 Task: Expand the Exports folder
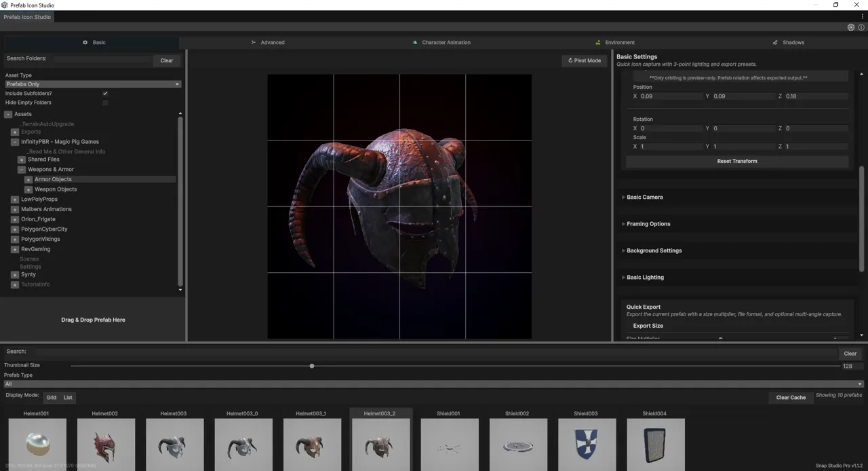pos(15,132)
